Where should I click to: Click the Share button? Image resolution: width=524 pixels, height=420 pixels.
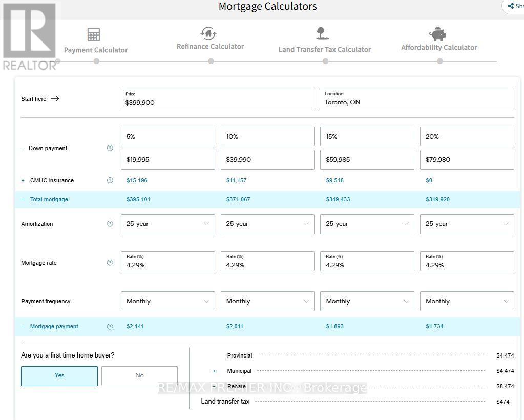(x=514, y=6)
